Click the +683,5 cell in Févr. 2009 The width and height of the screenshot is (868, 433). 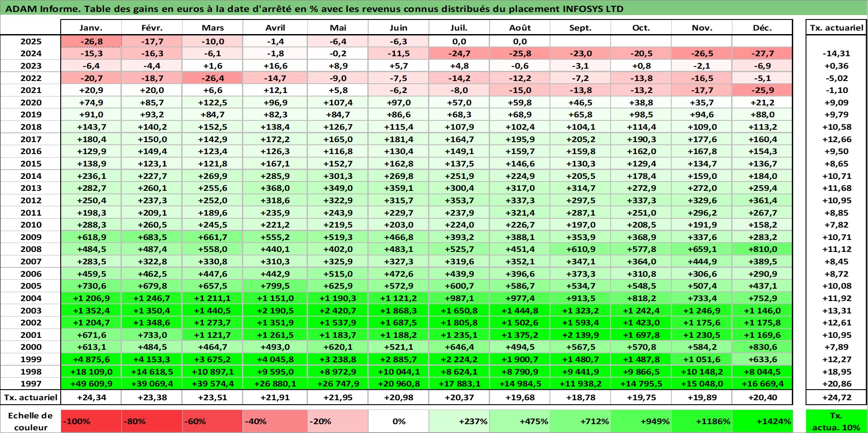tap(152, 237)
